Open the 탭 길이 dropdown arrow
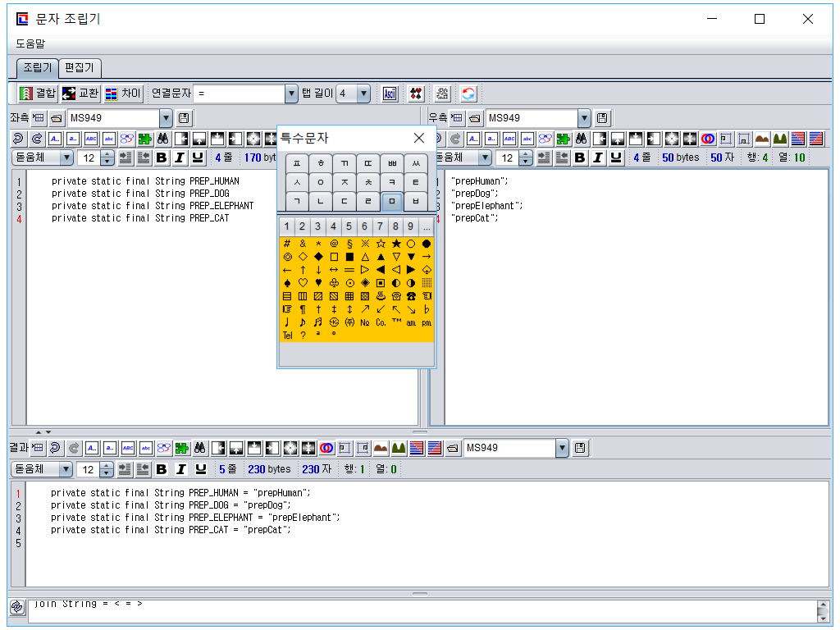This screenshot has height=630, width=840. (x=363, y=94)
